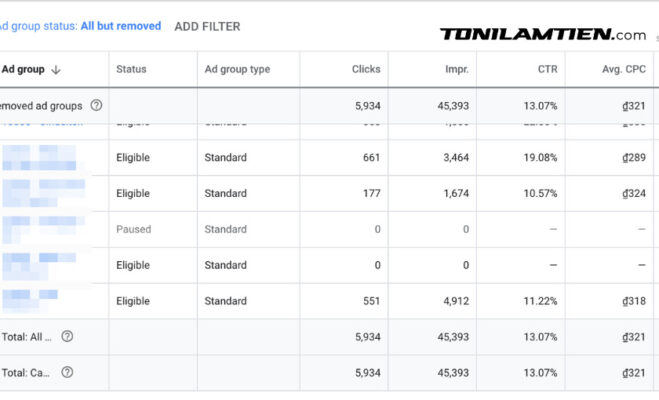Click the Paused status cell
The width and height of the screenshot is (659, 400).
(133, 229)
